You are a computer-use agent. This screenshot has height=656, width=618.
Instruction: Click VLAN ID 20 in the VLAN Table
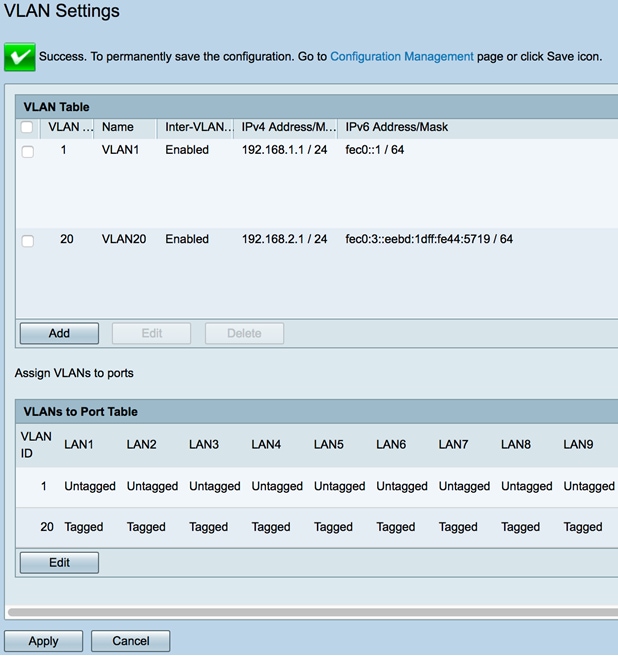point(67,239)
